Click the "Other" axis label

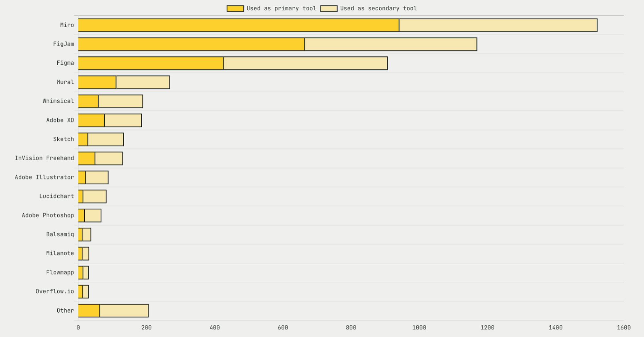click(65, 311)
